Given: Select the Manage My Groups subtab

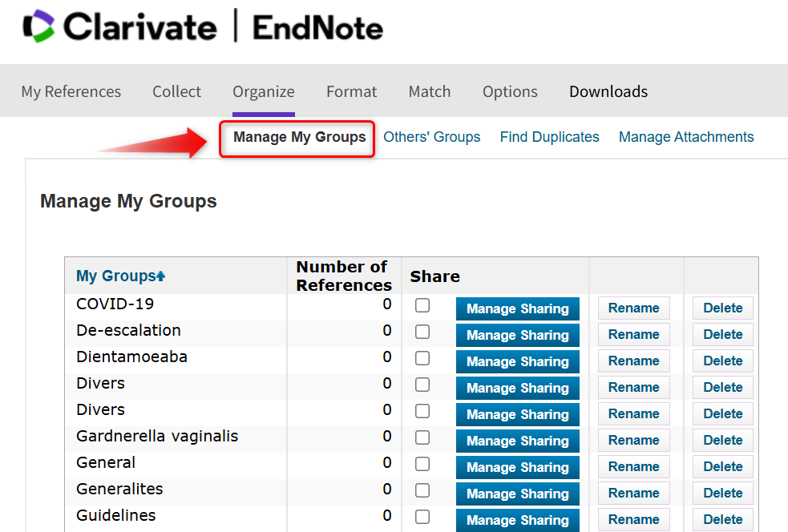Looking at the screenshot, I should click(299, 137).
